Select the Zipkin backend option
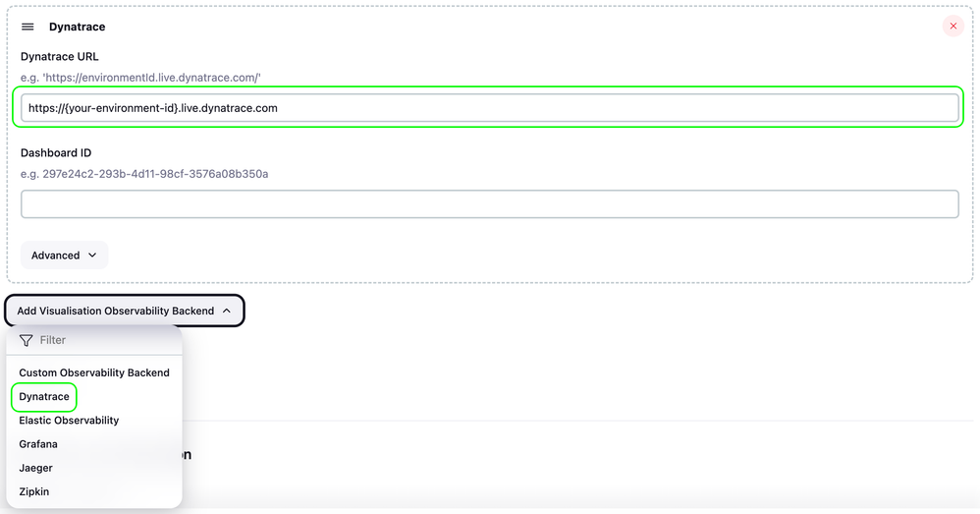This screenshot has width=980, height=514. (x=33, y=491)
